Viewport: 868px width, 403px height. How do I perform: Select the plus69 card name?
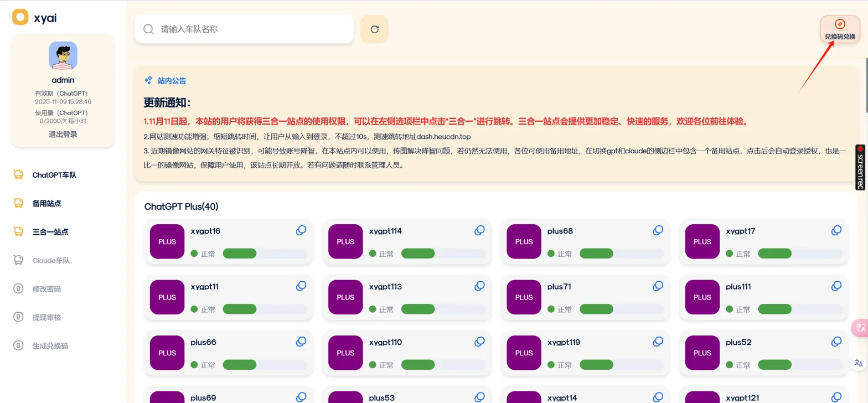click(203, 397)
